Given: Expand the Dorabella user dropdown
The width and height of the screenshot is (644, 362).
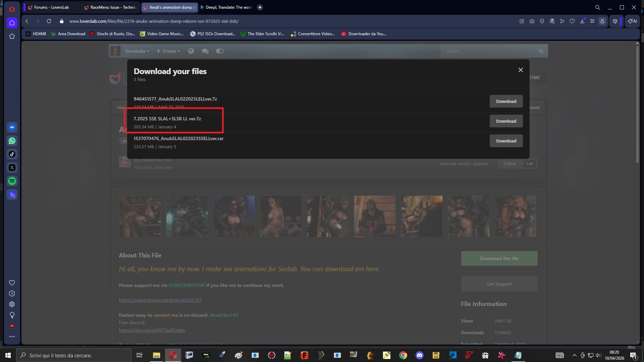Looking at the screenshot, I should coord(137,51).
